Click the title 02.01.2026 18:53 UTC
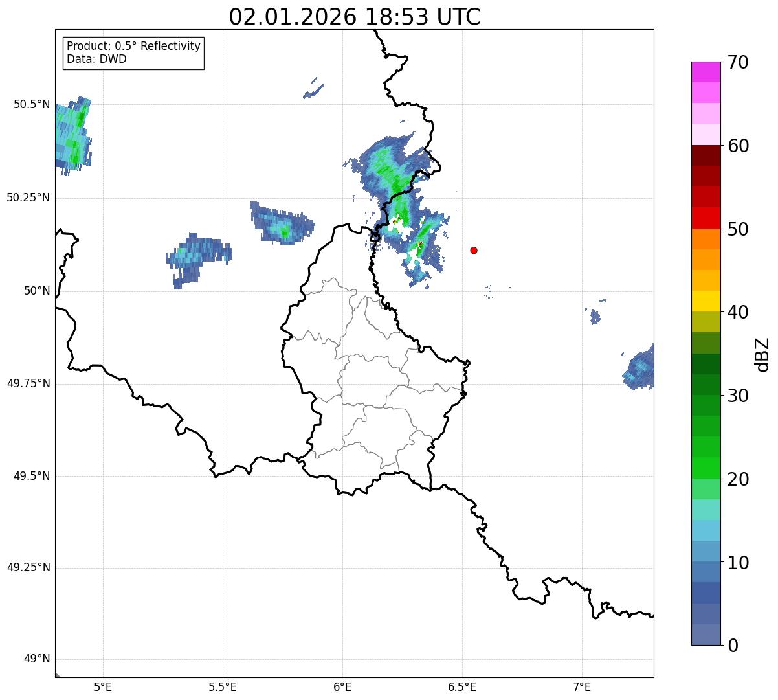This screenshot has width=778, height=700. tap(355, 17)
